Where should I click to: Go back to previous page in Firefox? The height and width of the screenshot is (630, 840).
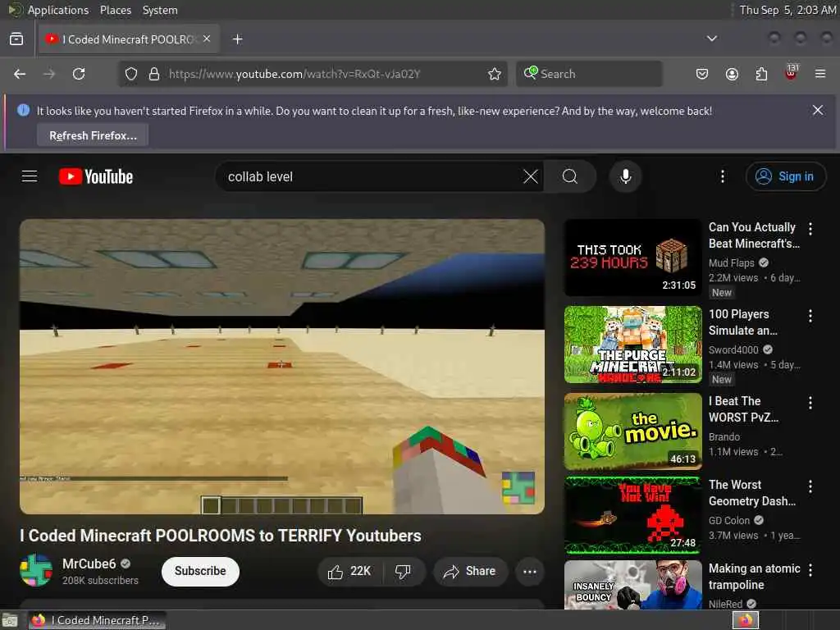click(20, 74)
